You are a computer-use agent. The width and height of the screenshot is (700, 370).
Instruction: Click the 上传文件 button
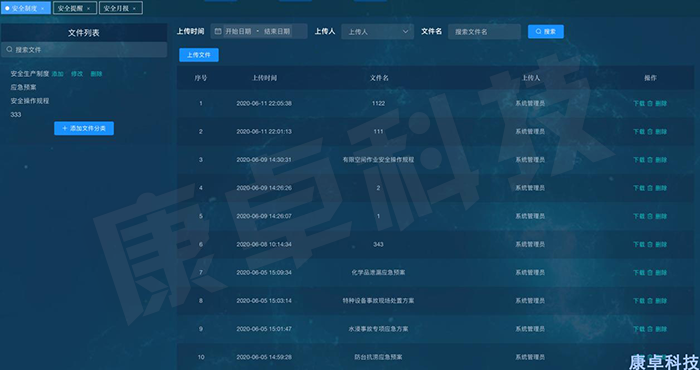tap(199, 55)
